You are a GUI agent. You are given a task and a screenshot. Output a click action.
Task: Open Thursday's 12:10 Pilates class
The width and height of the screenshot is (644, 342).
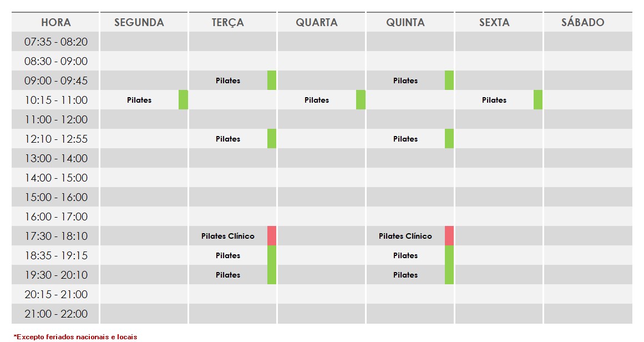pos(405,139)
